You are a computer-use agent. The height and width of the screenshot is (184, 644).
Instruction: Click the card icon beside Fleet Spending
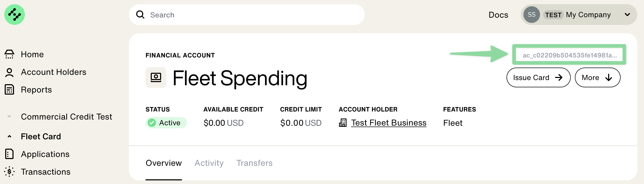coord(156,77)
